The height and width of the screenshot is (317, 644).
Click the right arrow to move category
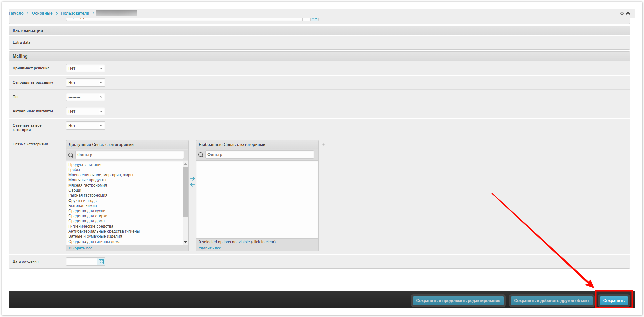tap(192, 179)
